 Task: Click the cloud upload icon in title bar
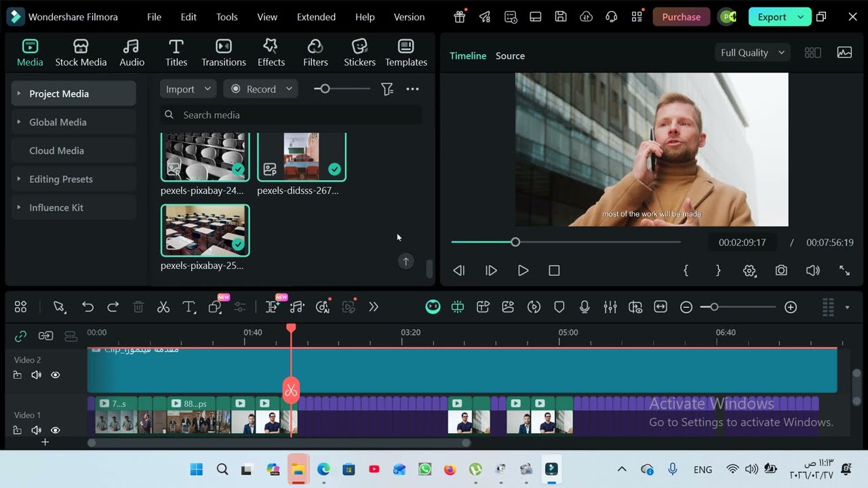(x=587, y=17)
